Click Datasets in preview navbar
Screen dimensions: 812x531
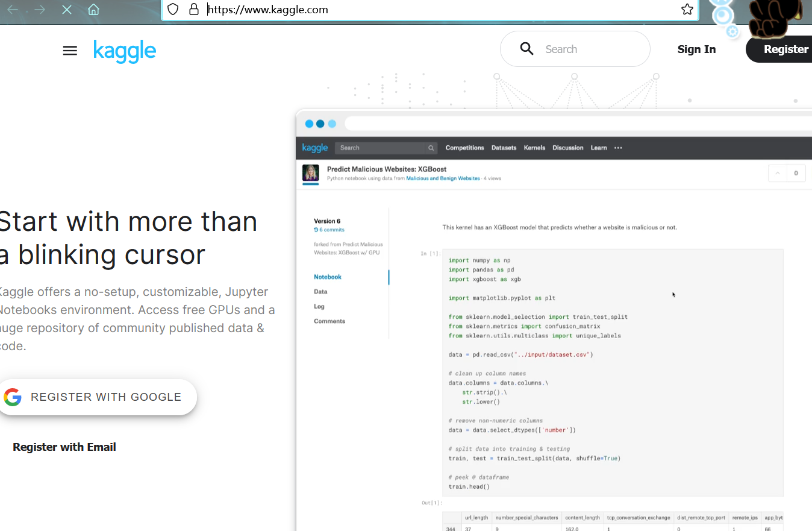[x=504, y=148]
